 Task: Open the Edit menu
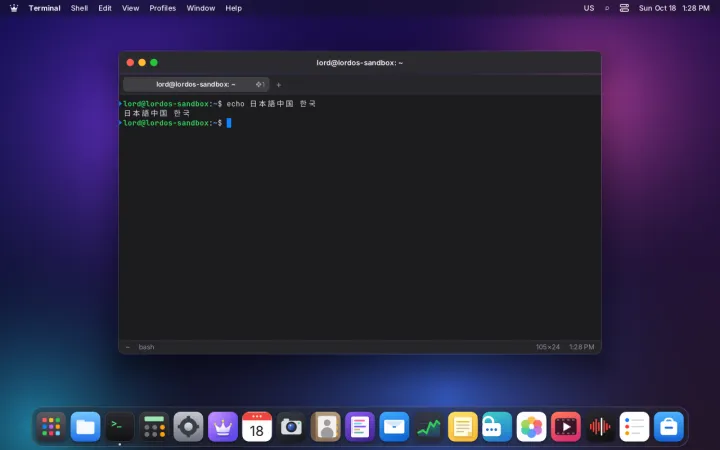coord(105,8)
